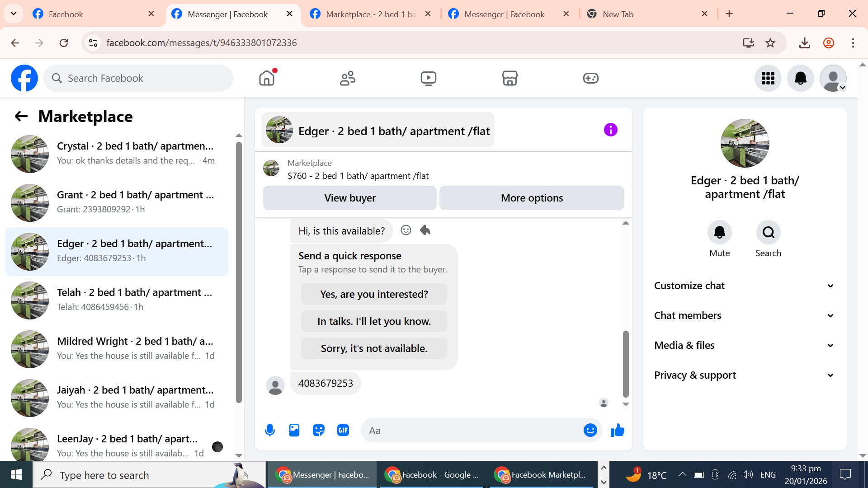Open Facebook Marketplace taskbar window
The height and width of the screenshot is (488, 868).
point(541,475)
